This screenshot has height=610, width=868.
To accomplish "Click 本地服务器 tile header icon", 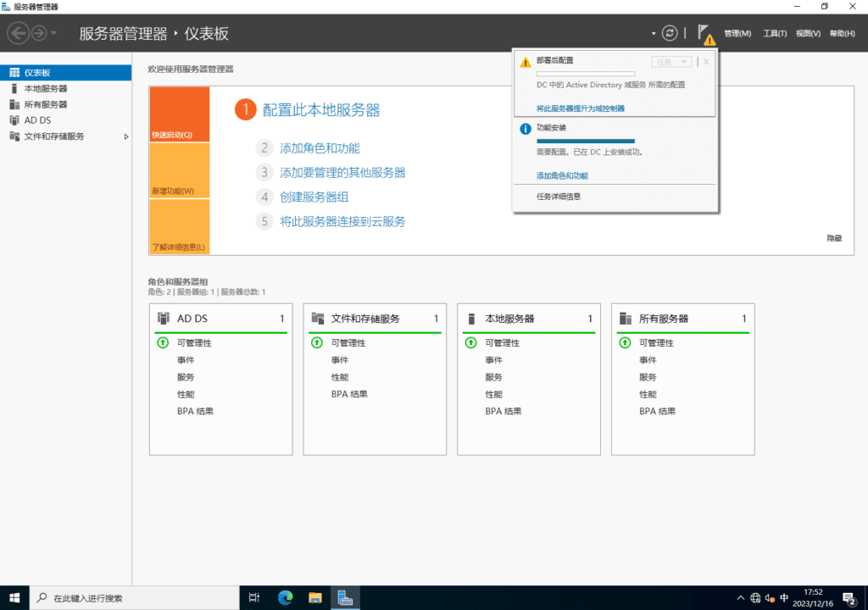I will (x=471, y=319).
